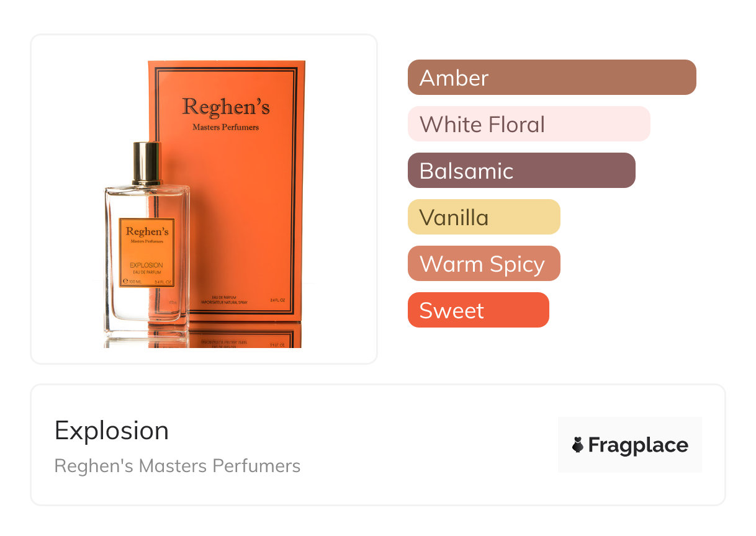Click the gold bottle cap in image
756x536 pixels.
point(147,163)
